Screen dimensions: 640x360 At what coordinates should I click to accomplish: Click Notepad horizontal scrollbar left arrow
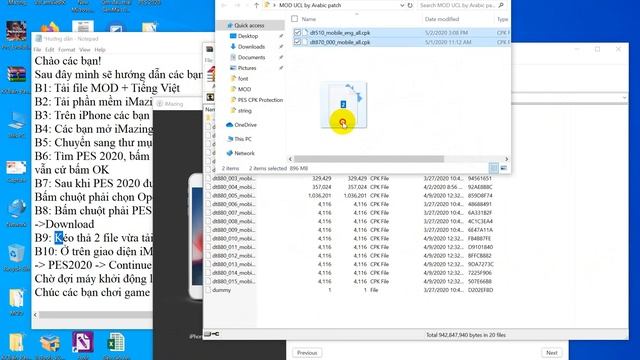click(35, 315)
